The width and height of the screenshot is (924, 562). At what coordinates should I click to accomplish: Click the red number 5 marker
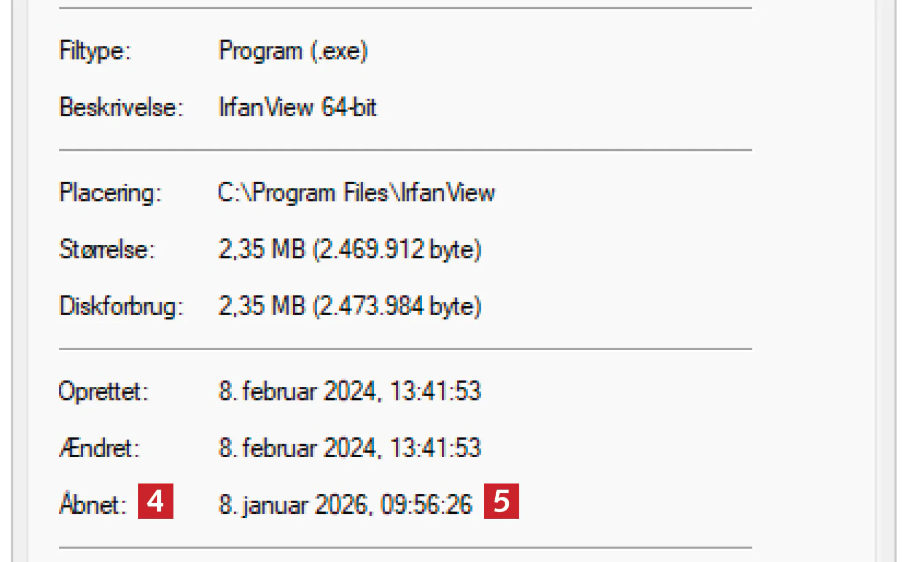point(501,501)
